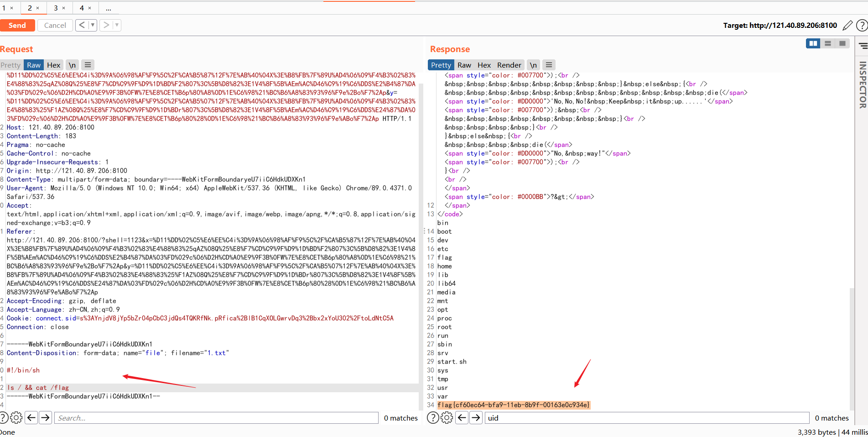Click the Response vertical scrollbar

(852, 349)
